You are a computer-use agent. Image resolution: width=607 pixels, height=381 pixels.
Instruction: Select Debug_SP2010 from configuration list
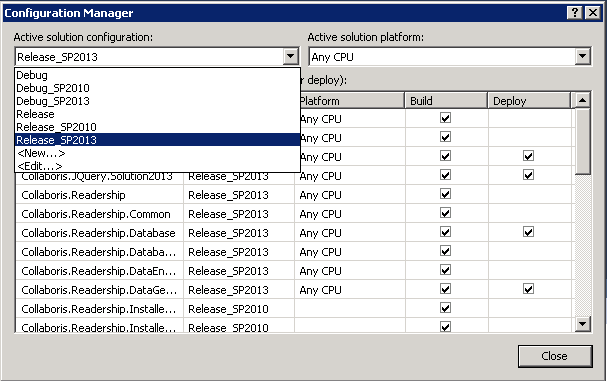click(x=157, y=88)
